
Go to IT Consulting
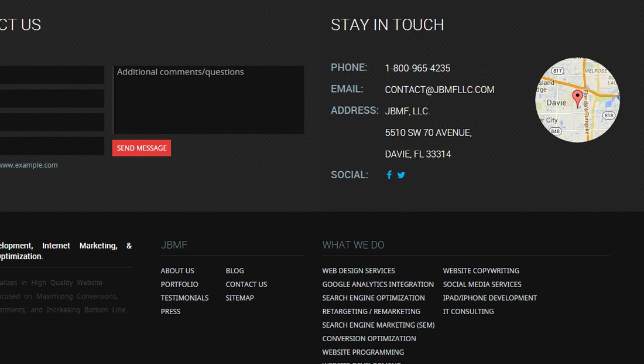(468, 311)
